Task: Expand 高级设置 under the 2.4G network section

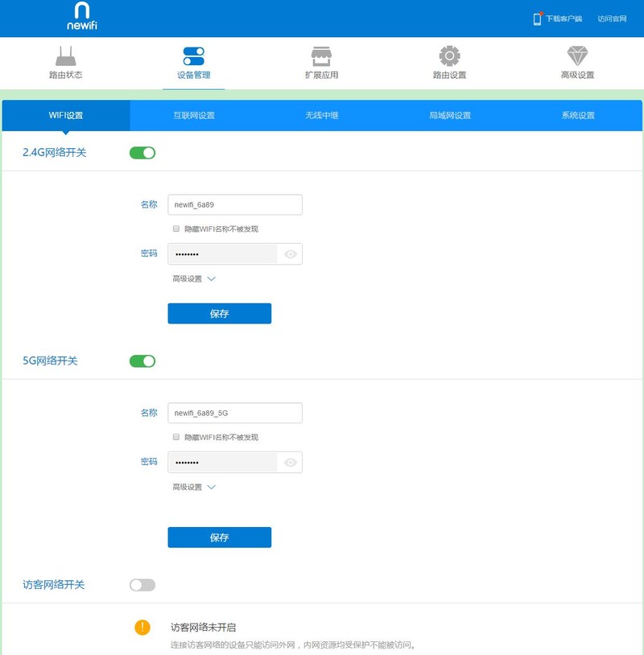Action: [189, 281]
